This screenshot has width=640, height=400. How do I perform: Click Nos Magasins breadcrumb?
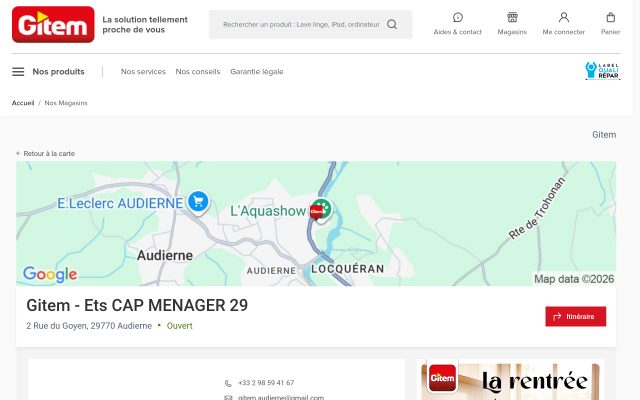[x=66, y=103]
